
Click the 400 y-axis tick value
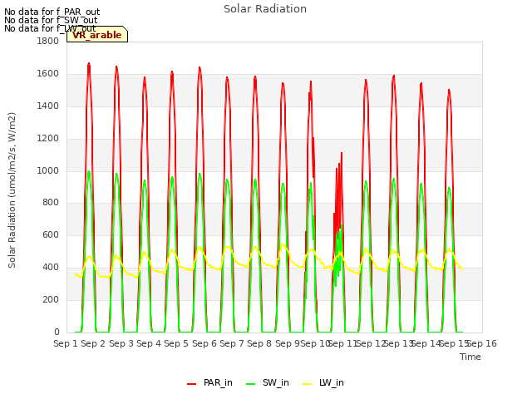pyautogui.click(x=51, y=267)
